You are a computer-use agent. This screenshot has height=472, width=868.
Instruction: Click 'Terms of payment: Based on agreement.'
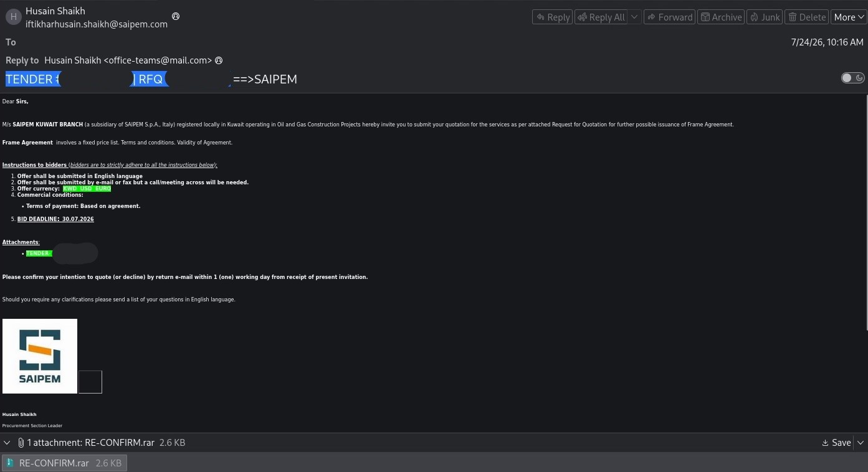click(x=83, y=206)
